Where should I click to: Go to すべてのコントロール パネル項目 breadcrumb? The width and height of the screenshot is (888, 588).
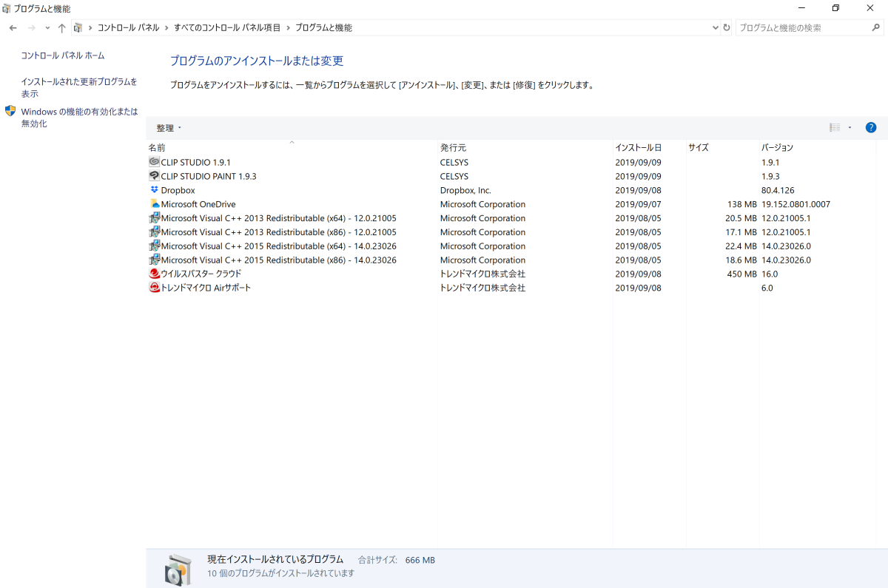pos(227,28)
